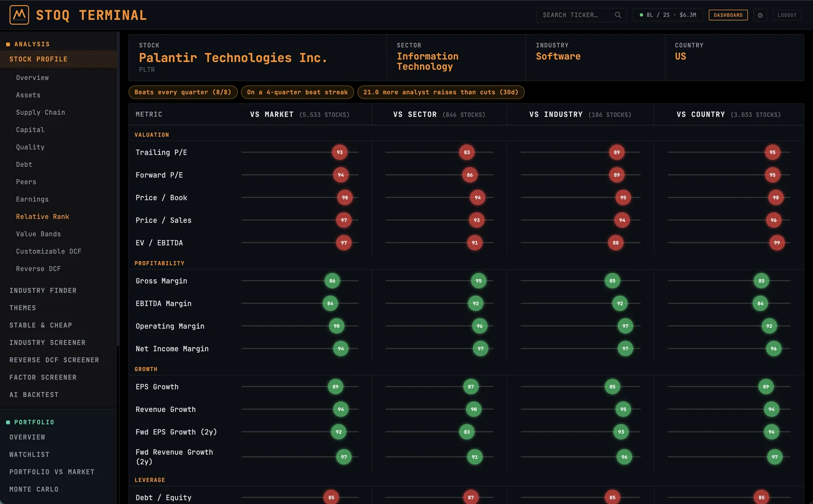Open portfolio OVERVIEW
This screenshot has width=813, height=504.
click(27, 437)
